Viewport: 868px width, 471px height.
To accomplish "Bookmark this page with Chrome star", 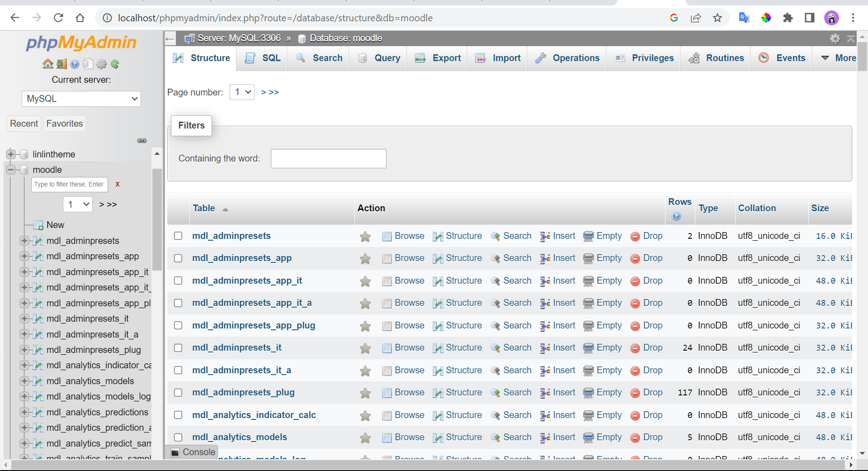I will tap(717, 18).
